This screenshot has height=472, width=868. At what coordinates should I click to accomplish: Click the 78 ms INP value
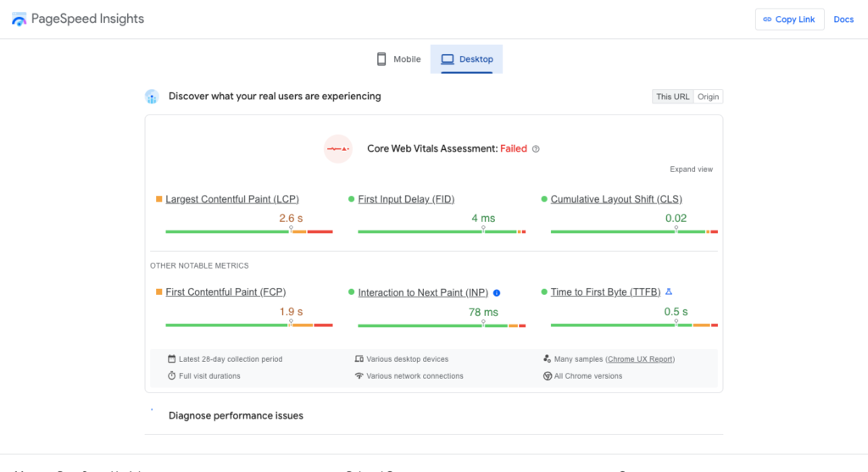coord(483,312)
